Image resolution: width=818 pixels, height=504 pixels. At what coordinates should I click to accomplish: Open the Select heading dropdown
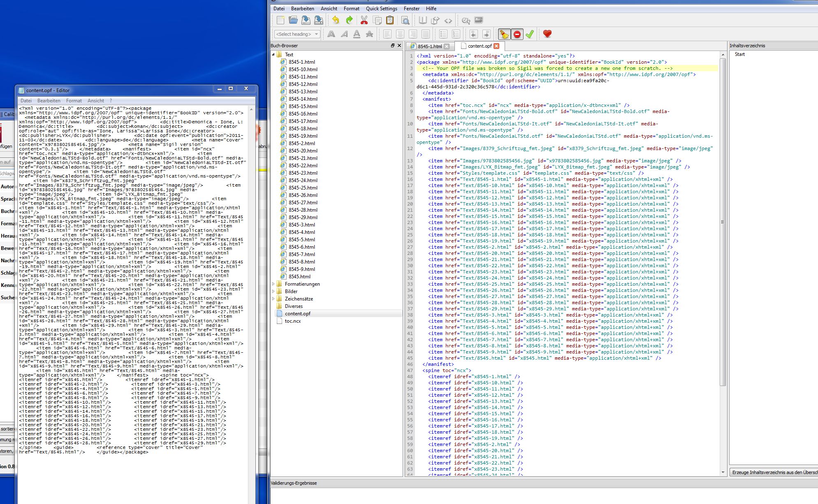(x=297, y=34)
